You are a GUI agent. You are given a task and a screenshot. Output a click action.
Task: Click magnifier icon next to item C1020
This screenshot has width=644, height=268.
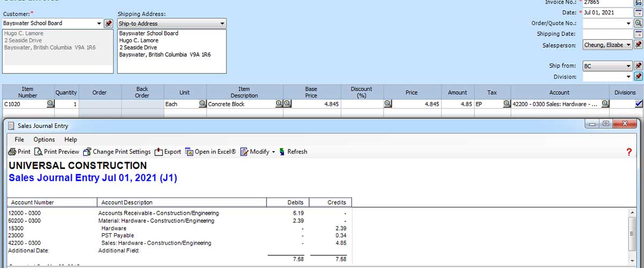50,104
